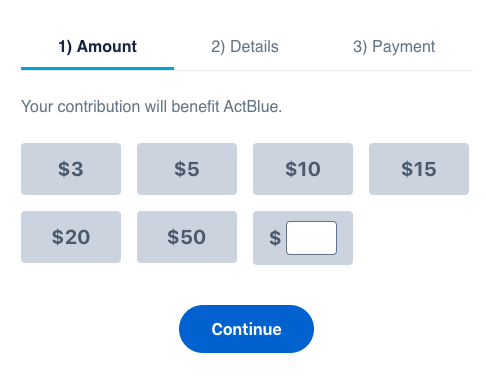The image size is (486, 388).
Task: Open the 2) Details tab
Action: [245, 46]
